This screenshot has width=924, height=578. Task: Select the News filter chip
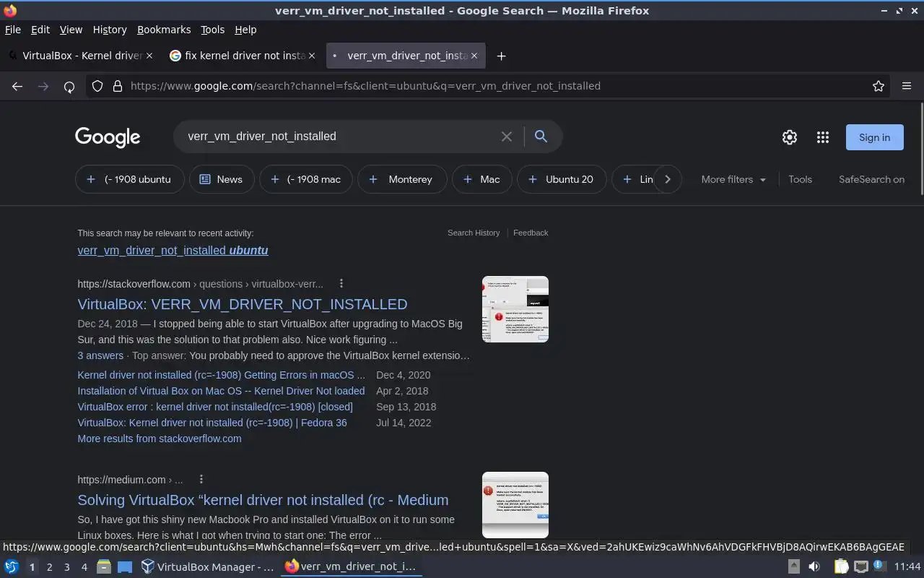pos(222,179)
